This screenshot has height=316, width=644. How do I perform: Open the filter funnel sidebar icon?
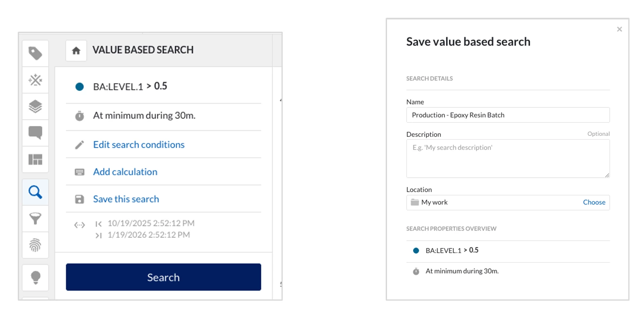(35, 219)
